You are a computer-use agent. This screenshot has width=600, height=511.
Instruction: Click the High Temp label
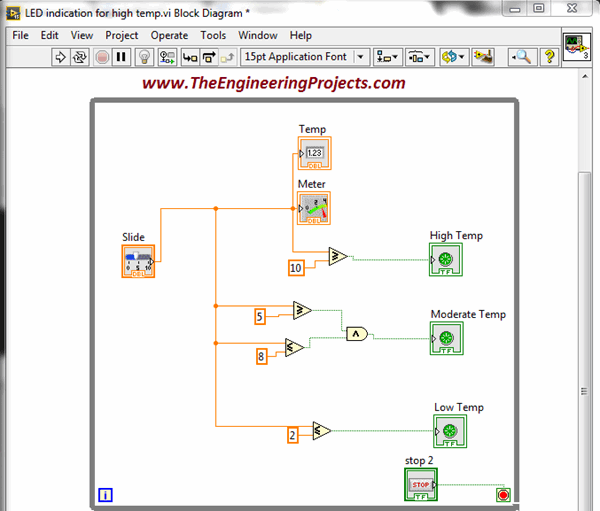[x=456, y=235]
